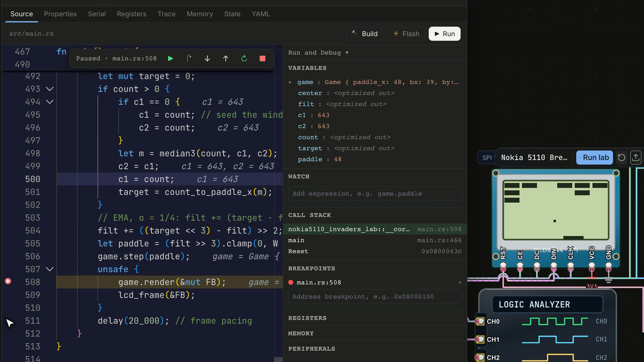Toggle the breakpoint on line 508 in the gutter

[x=8, y=281]
